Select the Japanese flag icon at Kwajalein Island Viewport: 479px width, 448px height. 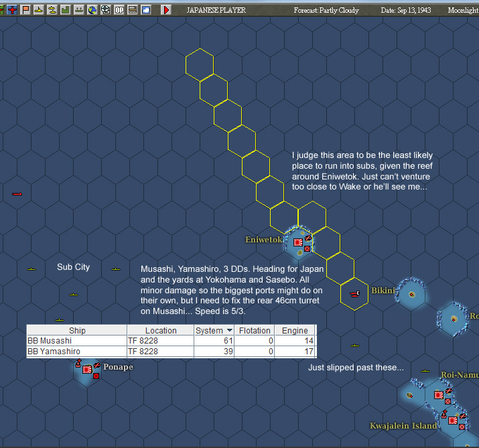(453, 421)
